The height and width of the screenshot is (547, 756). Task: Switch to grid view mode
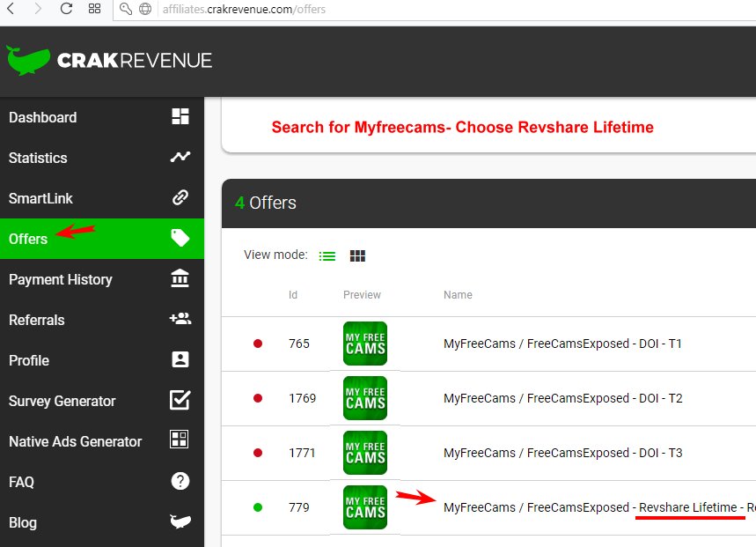[357, 255]
